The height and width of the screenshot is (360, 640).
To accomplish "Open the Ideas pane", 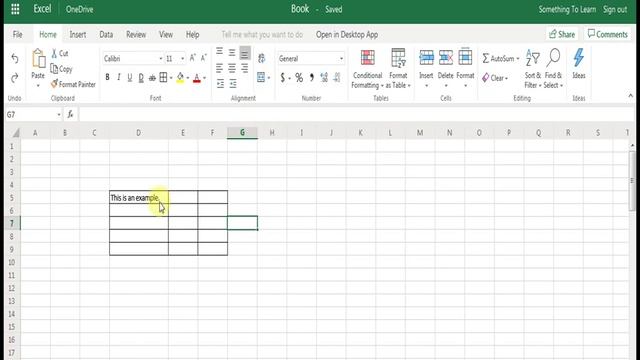I will tap(579, 63).
